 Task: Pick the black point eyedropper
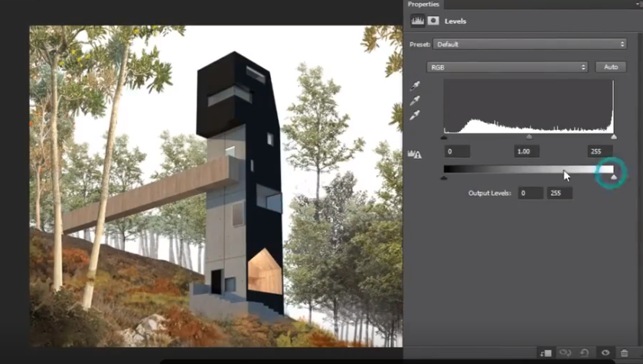(415, 86)
